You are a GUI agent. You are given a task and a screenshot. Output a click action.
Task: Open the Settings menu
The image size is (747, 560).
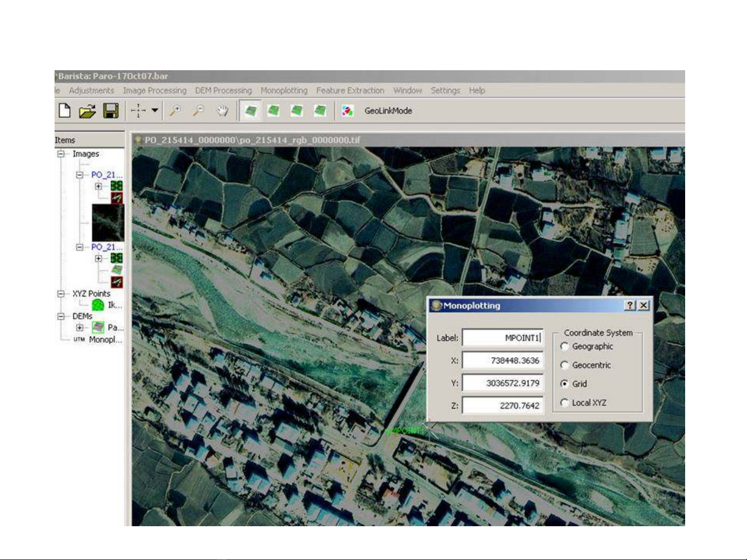tap(445, 90)
